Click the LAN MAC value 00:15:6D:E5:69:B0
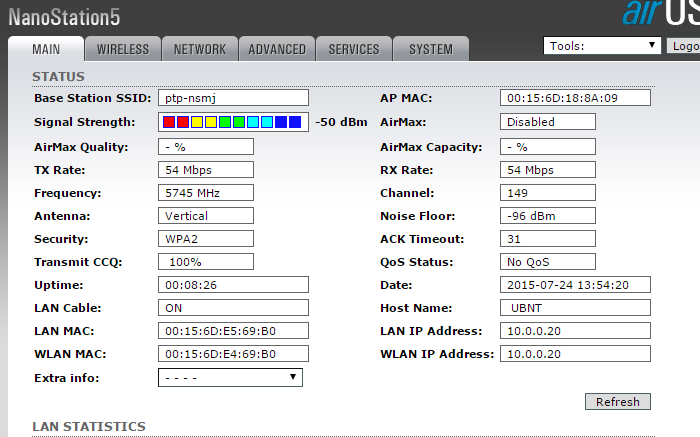This screenshot has width=700, height=437. point(233,331)
